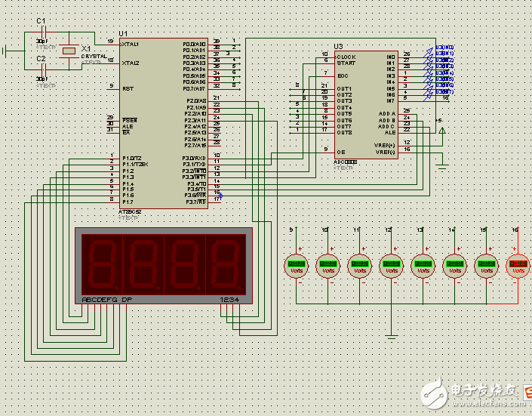
Task: Select the voltmeter under terminal 9
Action: pyautogui.click(x=297, y=266)
